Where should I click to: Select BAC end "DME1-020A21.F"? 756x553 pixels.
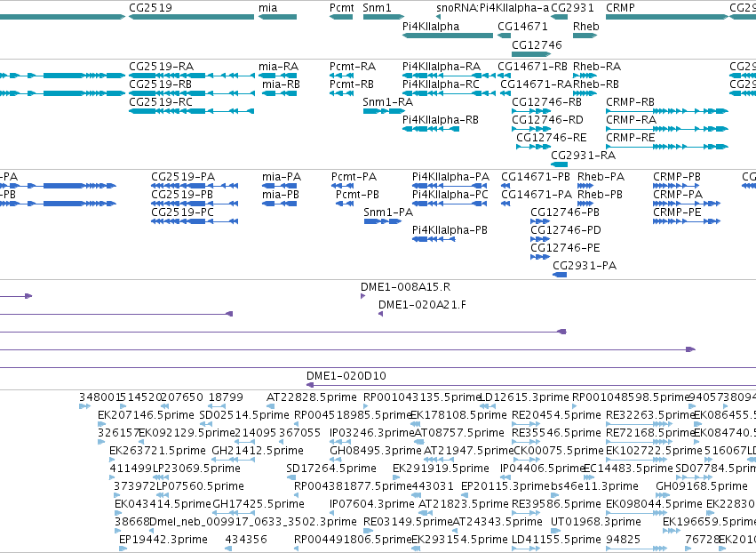tap(422, 305)
